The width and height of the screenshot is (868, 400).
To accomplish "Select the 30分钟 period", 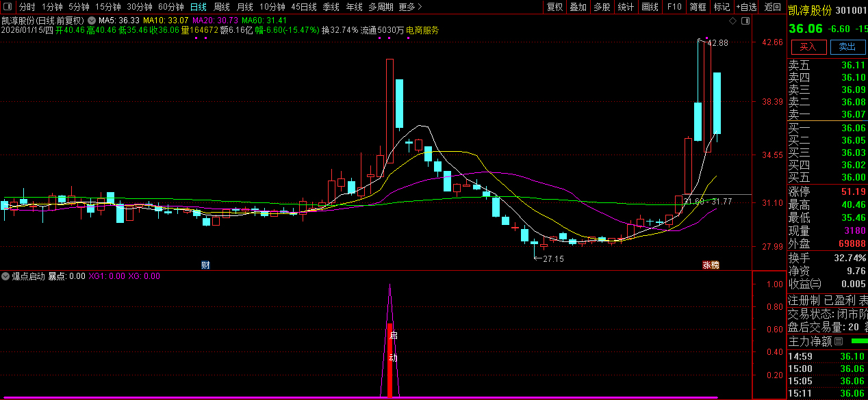I will [140, 7].
